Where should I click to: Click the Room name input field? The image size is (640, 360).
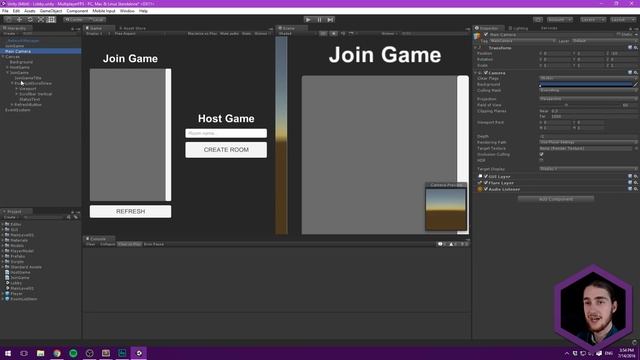(x=226, y=133)
